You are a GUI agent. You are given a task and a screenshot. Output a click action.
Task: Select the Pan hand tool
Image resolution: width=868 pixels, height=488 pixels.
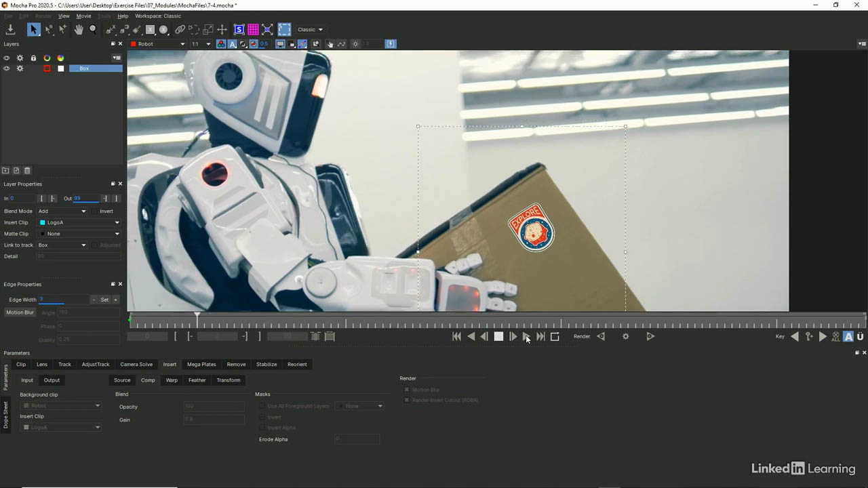point(79,30)
